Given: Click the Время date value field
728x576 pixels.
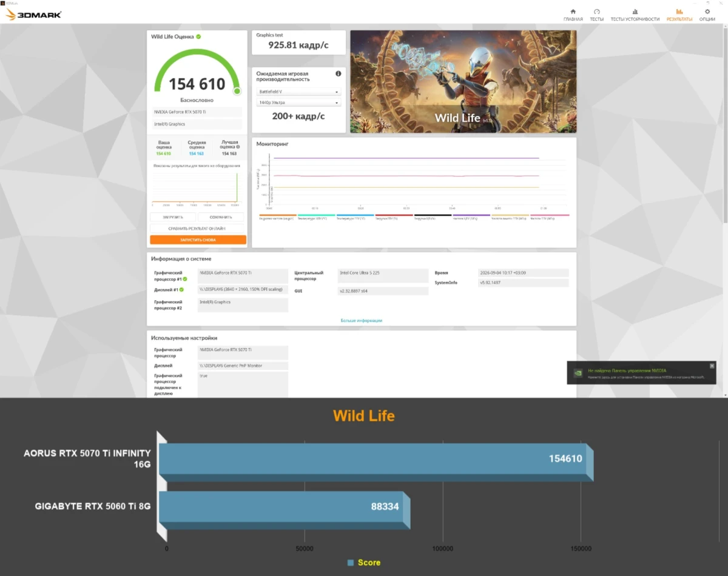Looking at the screenshot, I should 523,273.
